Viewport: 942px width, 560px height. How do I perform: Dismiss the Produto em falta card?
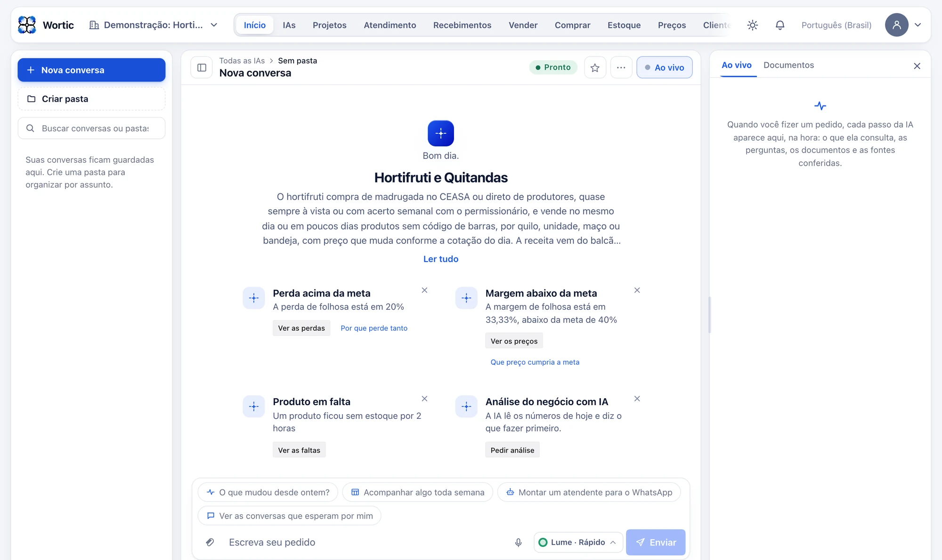tap(424, 399)
